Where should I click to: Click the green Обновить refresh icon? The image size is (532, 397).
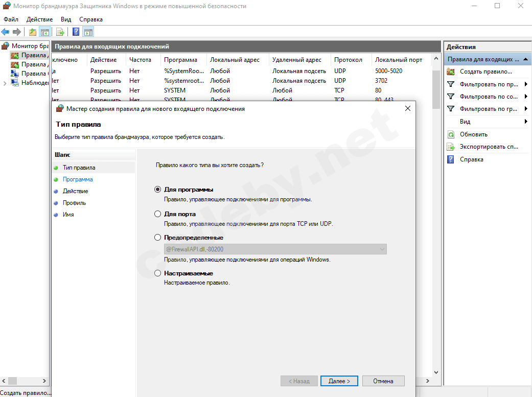click(x=451, y=134)
